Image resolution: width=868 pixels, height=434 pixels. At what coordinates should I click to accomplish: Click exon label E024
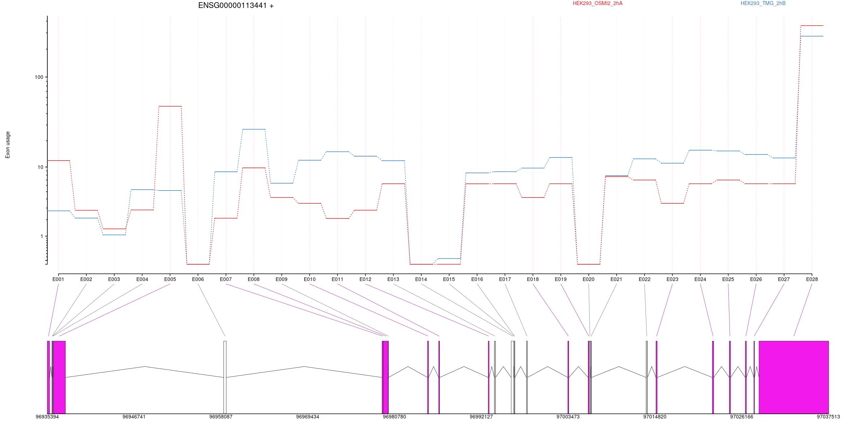tap(700, 279)
